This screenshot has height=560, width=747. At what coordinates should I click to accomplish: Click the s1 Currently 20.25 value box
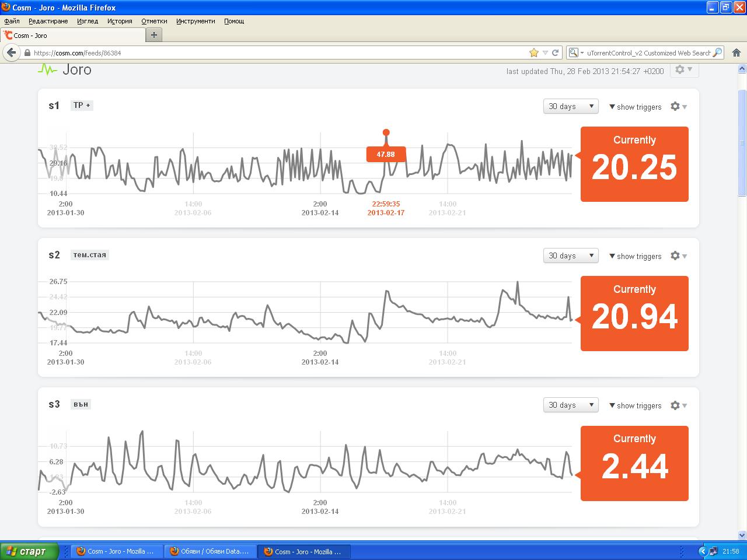tap(634, 164)
